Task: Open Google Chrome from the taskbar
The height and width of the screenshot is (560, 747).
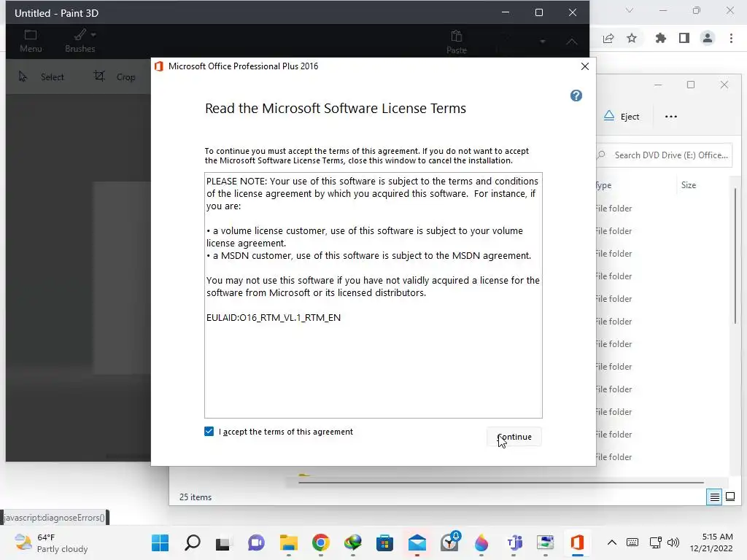Action: click(x=321, y=542)
